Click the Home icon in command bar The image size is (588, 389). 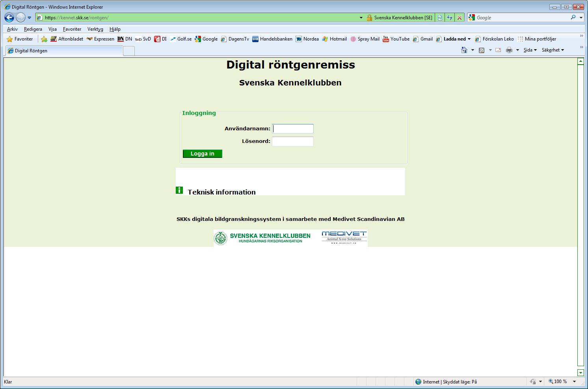coord(464,50)
